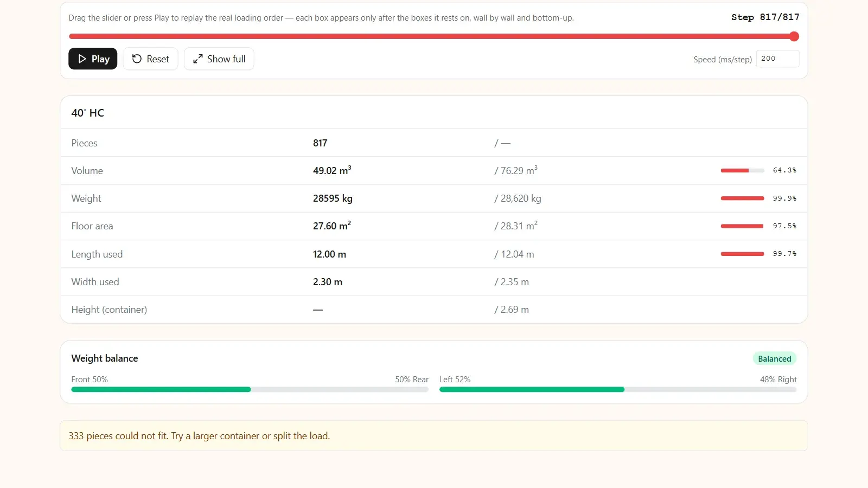Click the green Balanced badge
868x488 pixels.
tap(775, 358)
